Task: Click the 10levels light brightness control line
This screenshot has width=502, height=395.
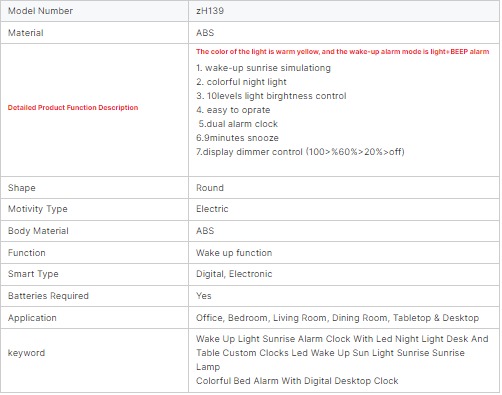Action: (271, 96)
